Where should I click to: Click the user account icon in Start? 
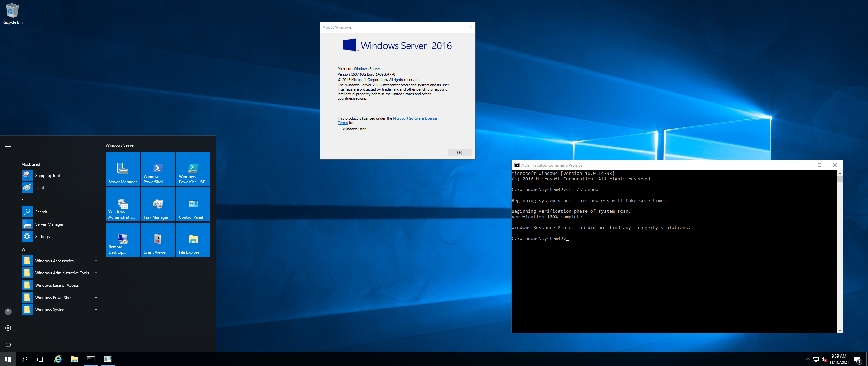8,312
